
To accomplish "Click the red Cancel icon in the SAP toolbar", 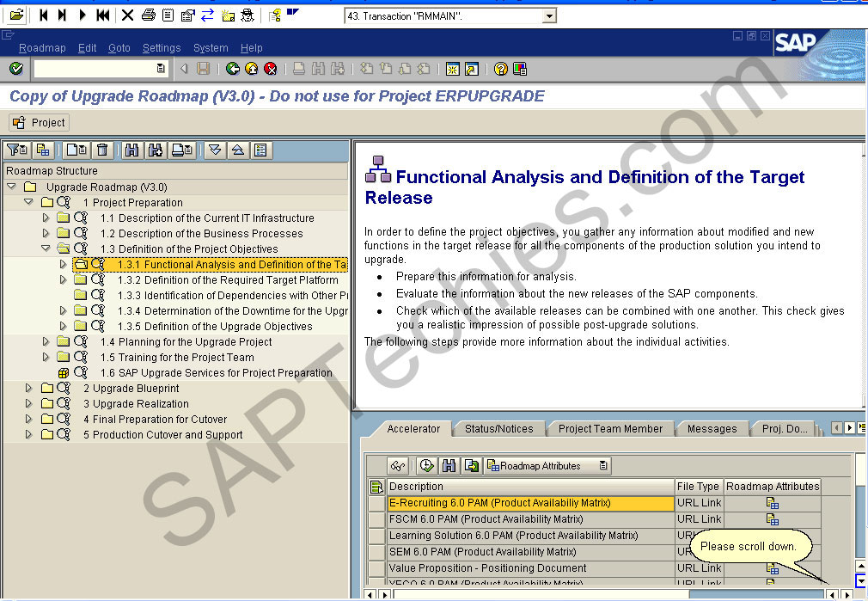I will [x=270, y=69].
